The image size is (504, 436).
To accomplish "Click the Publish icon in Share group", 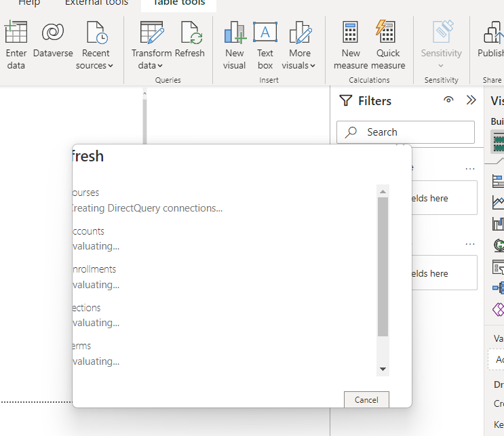I will point(493,32).
